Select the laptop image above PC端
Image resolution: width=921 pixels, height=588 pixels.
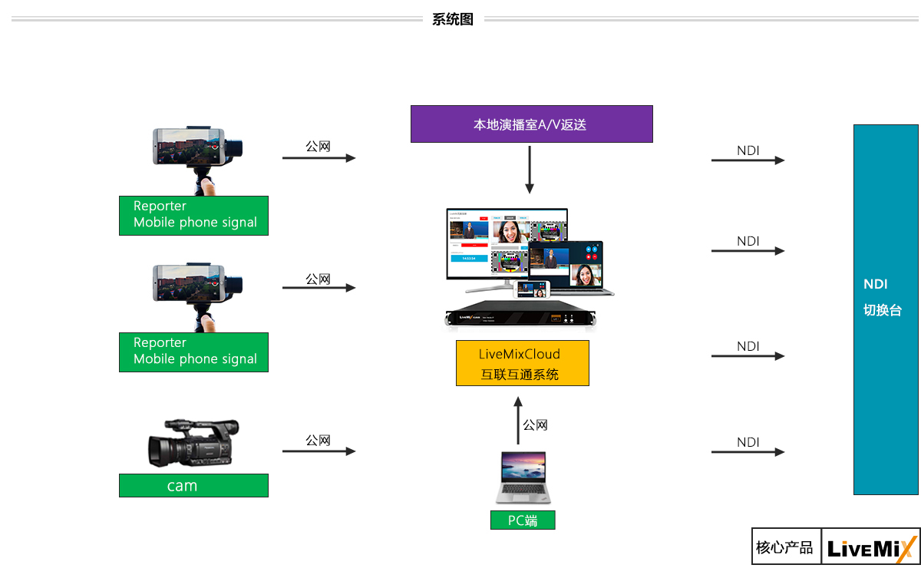click(x=523, y=478)
